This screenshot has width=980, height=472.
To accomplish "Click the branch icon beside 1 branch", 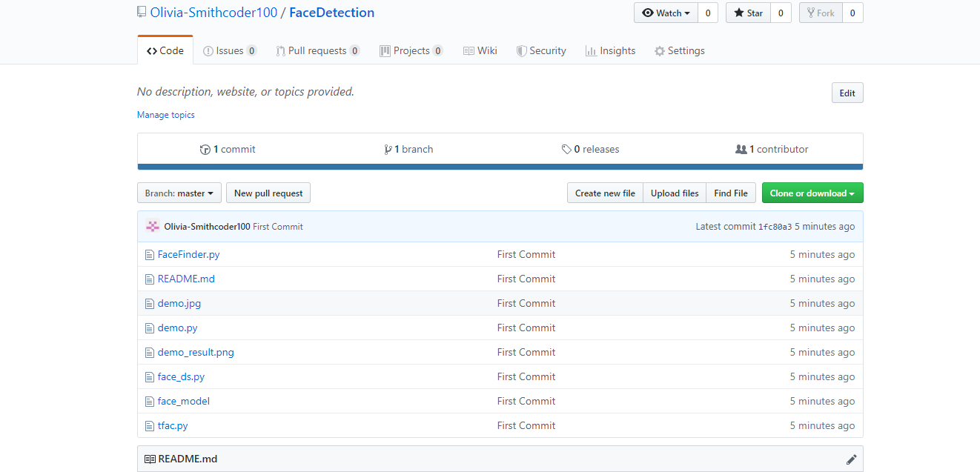I will [388, 149].
